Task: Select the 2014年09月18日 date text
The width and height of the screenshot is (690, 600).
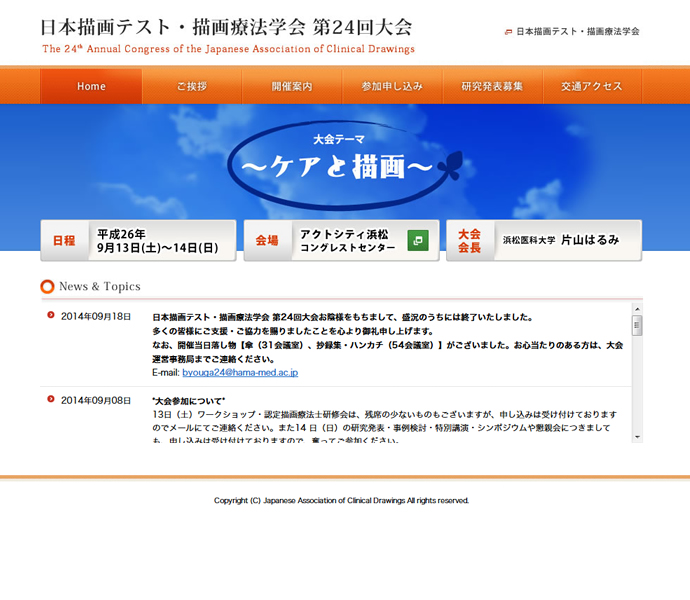Action: point(96,317)
